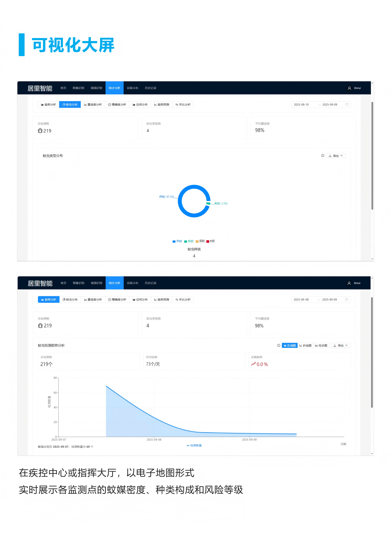This screenshot has height=555, width=392.
Task: Select the 区域图 chart mode
Action: (290, 345)
